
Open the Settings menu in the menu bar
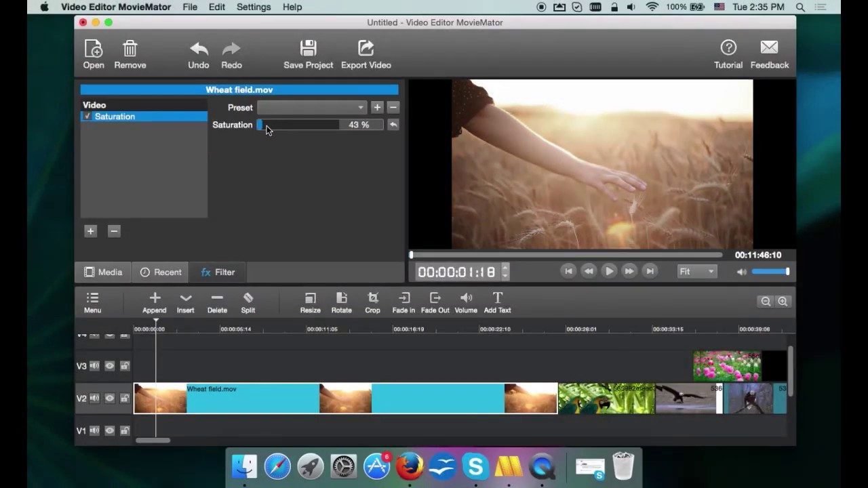254,7
